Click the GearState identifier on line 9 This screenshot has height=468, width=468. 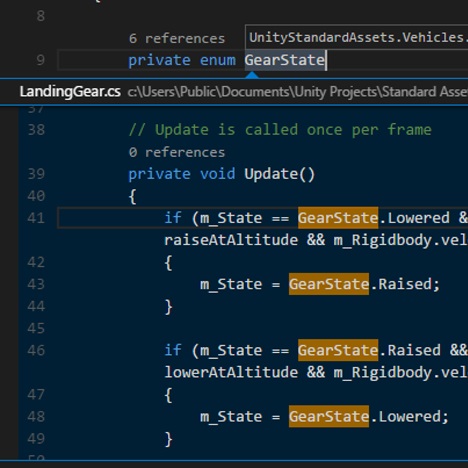tap(285, 60)
